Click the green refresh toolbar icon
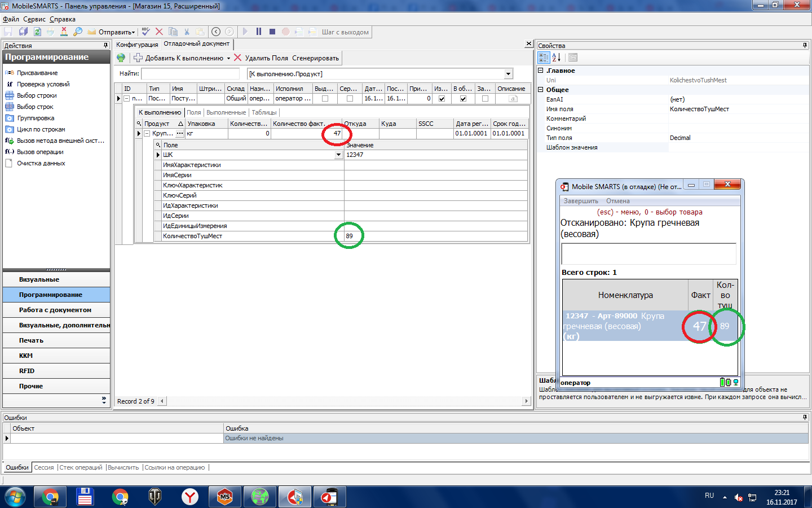Screen dimensions: 812x508 click(x=37, y=32)
